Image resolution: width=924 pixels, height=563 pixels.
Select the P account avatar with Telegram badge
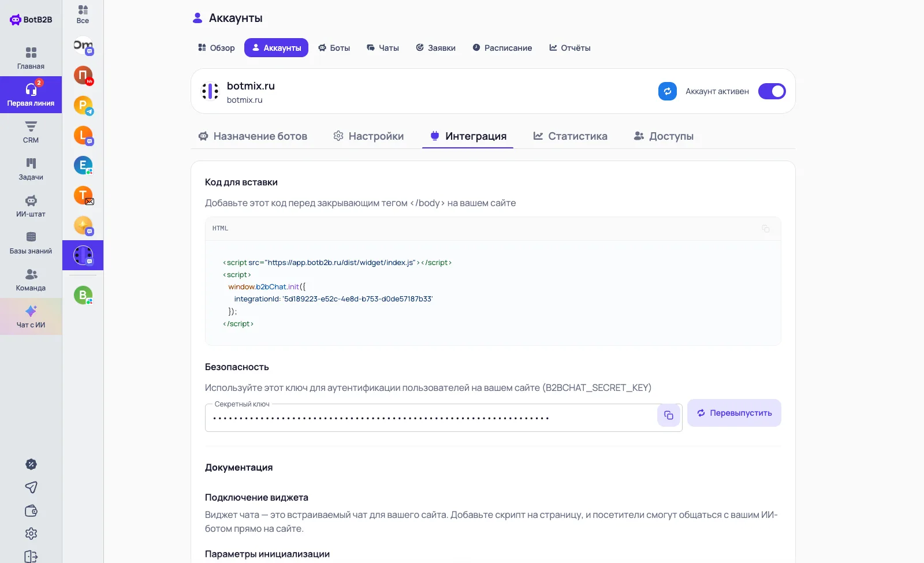83,105
